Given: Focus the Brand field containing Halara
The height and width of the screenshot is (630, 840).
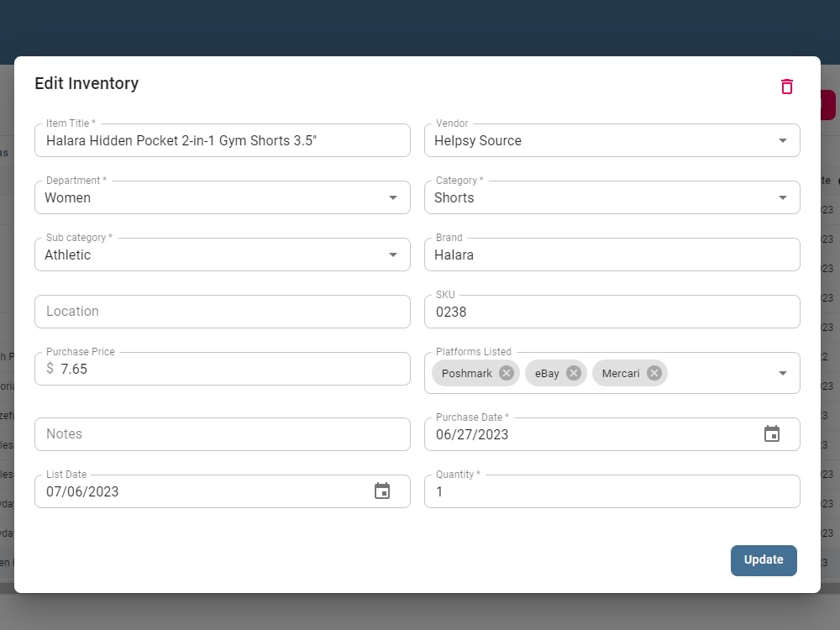Looking at the screenshot, I should click(612, 255).
